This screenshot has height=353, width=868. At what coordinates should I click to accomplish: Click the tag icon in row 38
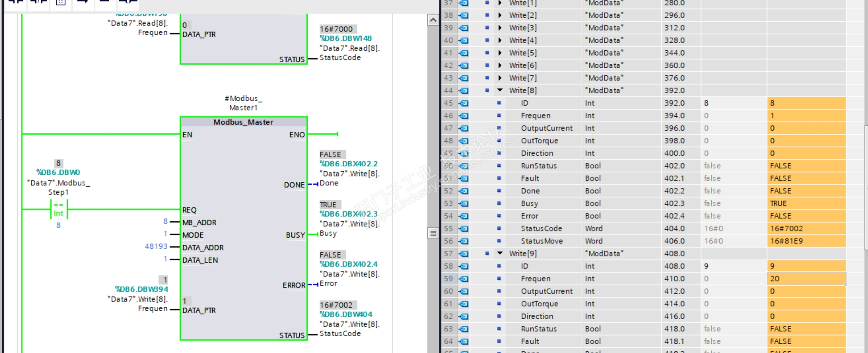click(463, 15)
